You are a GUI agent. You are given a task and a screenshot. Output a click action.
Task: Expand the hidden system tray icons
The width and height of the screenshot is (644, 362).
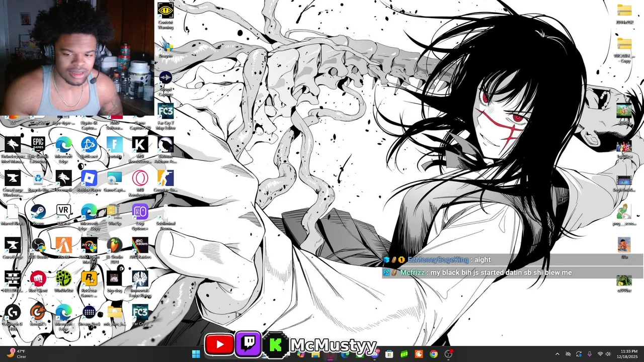point(557,354)
